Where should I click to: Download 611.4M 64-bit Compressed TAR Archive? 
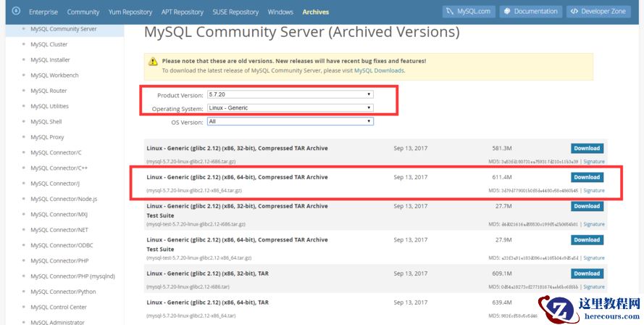tap(587, 177)
